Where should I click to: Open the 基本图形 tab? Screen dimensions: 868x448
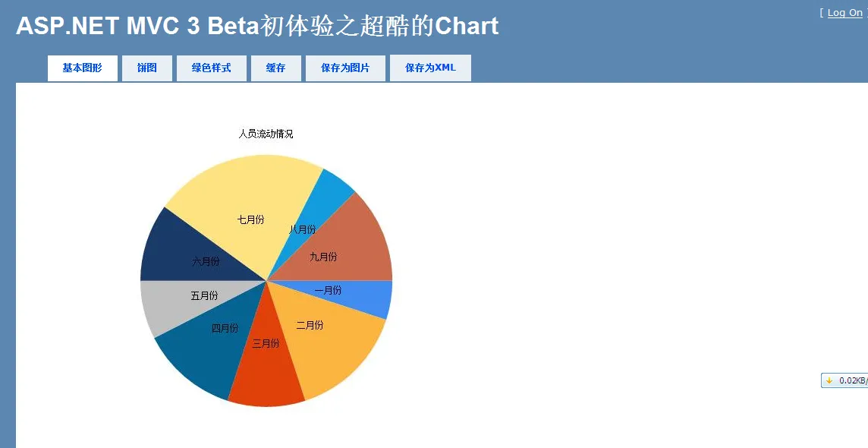click(x=82, y=68)
